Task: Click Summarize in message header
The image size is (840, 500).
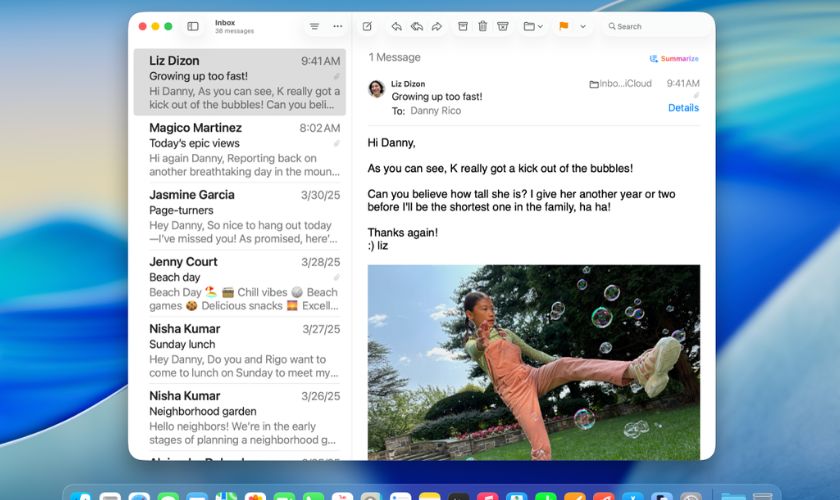Action: (x=674, y=58)
